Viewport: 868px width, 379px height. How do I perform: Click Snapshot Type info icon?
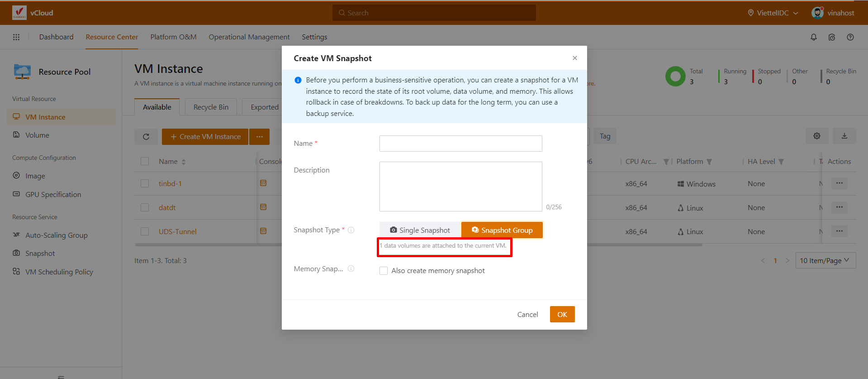(x=351, y=230)
